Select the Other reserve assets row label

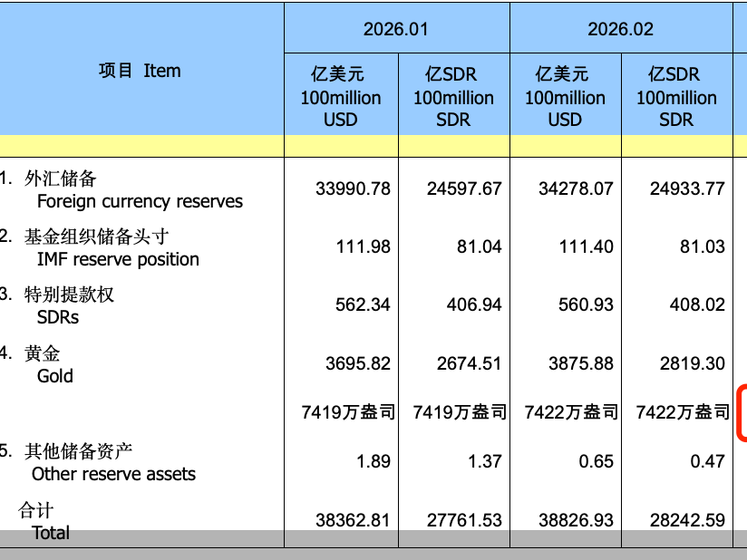(113, 473)
